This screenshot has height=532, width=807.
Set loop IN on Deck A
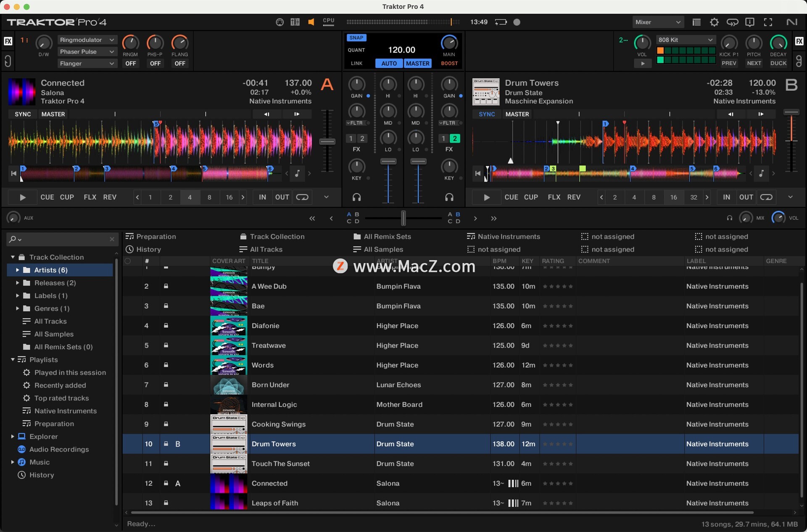(262, 197)
